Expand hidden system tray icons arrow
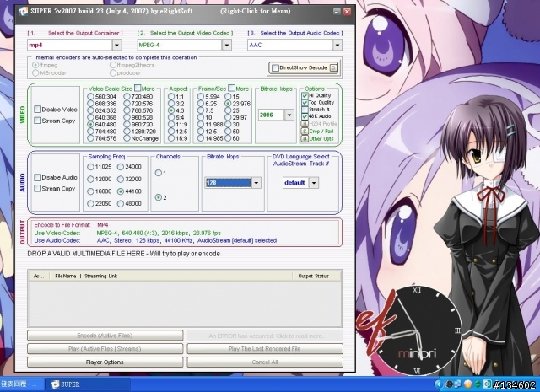The image size is (540, 392). tap(438, 384)
